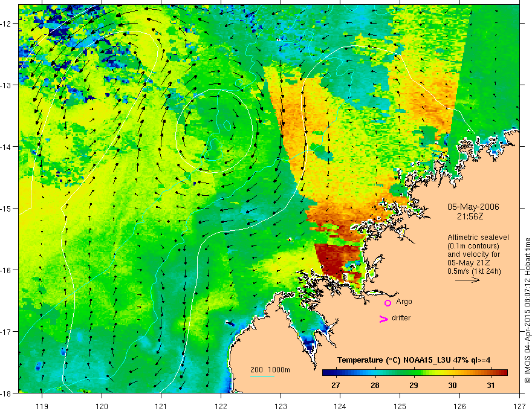Click longitude axis label 127
532x411 pixels.
coord(519,406)
